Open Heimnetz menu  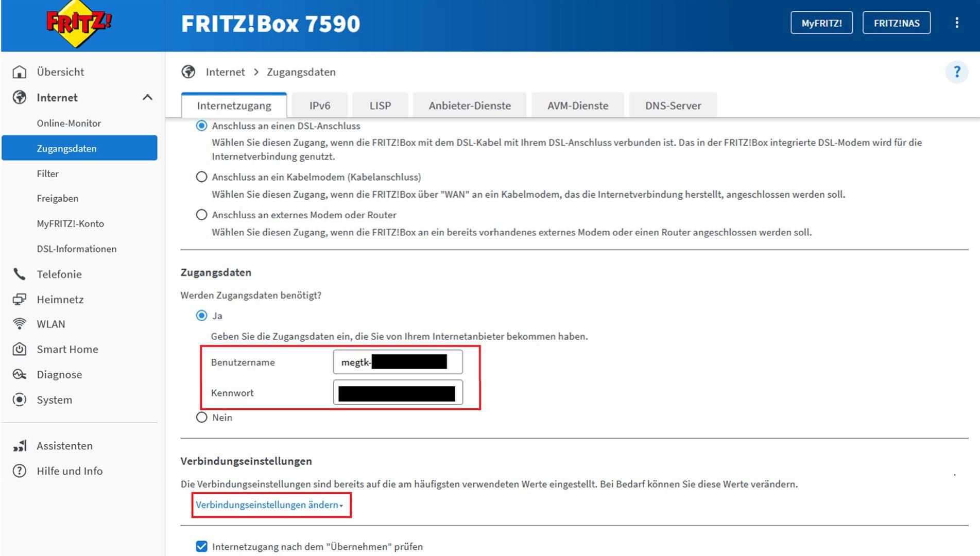point(60,299)
